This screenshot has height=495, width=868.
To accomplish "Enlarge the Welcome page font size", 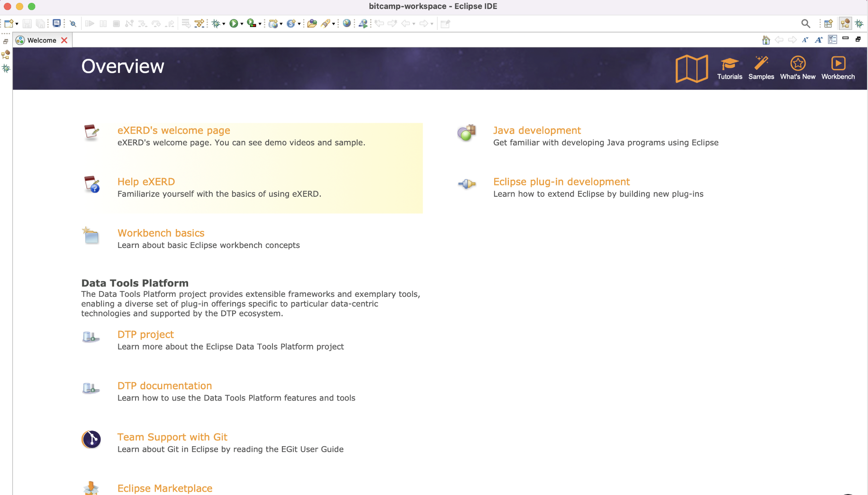I will [819, 40].
